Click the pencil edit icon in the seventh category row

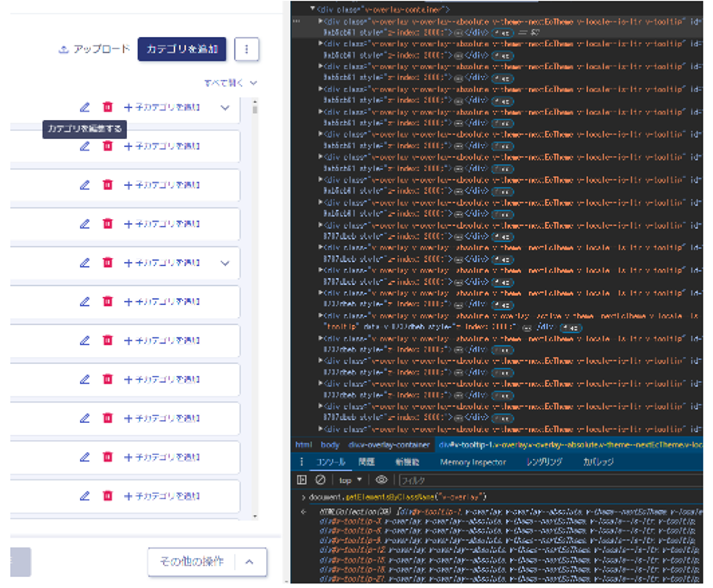tap(85, 340)
